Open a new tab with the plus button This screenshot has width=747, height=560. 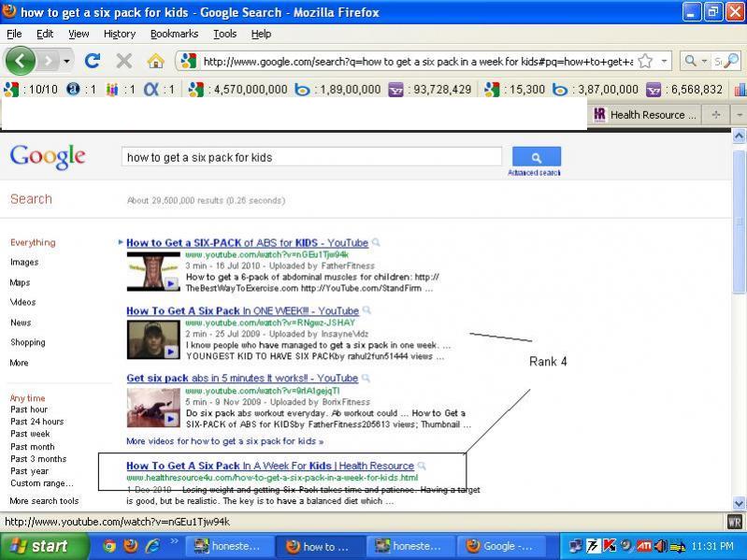pyautogui.click(x=716, y=115)
